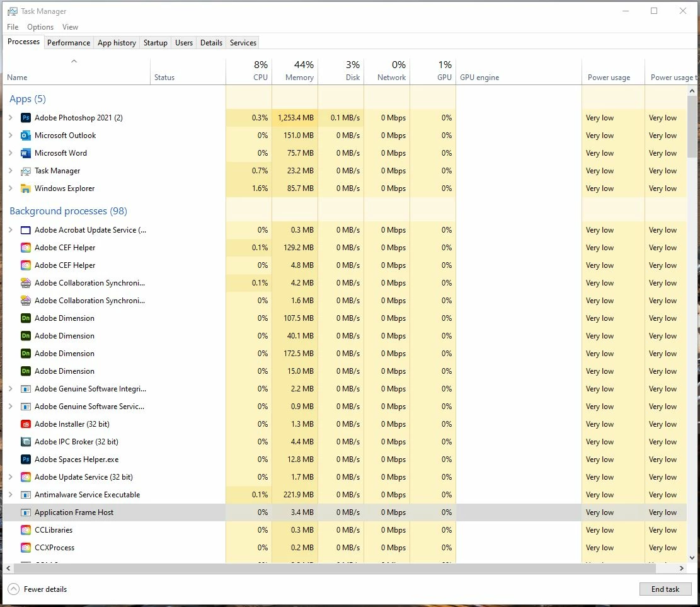This screenshot has height=607, width=700.
Task: Click the Application Frame Host icon
Action: (26, 512)
